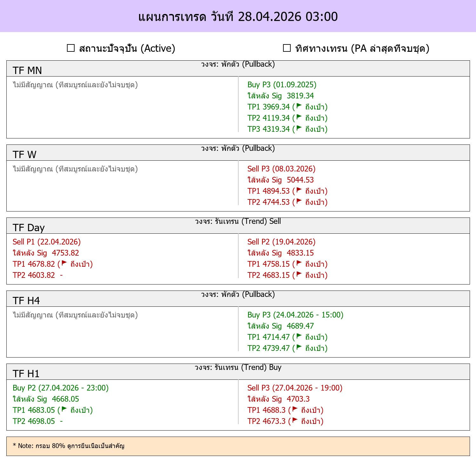The width and height of the screenshot is (476, 462).
Task: Click Buy P2 (27.04.2026 - 23:00) line
Action: pos(61,388)
